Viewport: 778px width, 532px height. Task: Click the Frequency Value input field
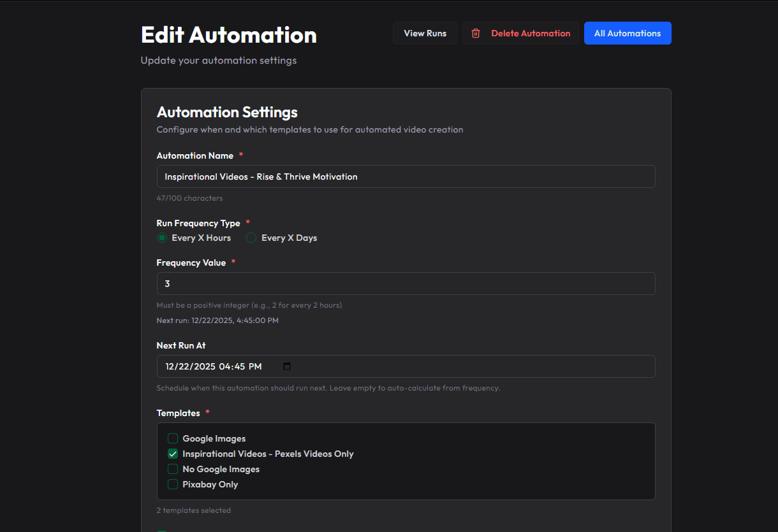[x=406, y=284]
